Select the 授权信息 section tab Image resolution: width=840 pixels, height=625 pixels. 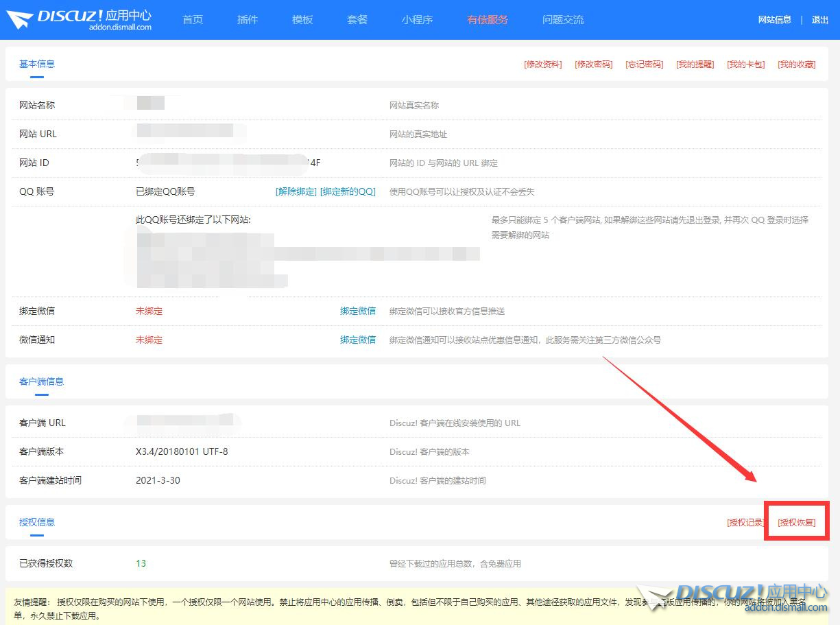(37, 522)
